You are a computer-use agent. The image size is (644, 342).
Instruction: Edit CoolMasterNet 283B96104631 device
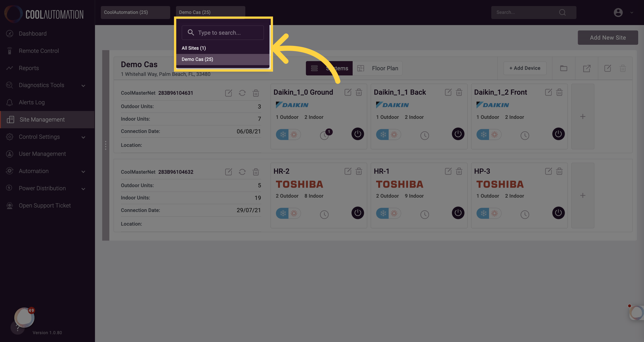pyautogui.click(x=229, y=93)
